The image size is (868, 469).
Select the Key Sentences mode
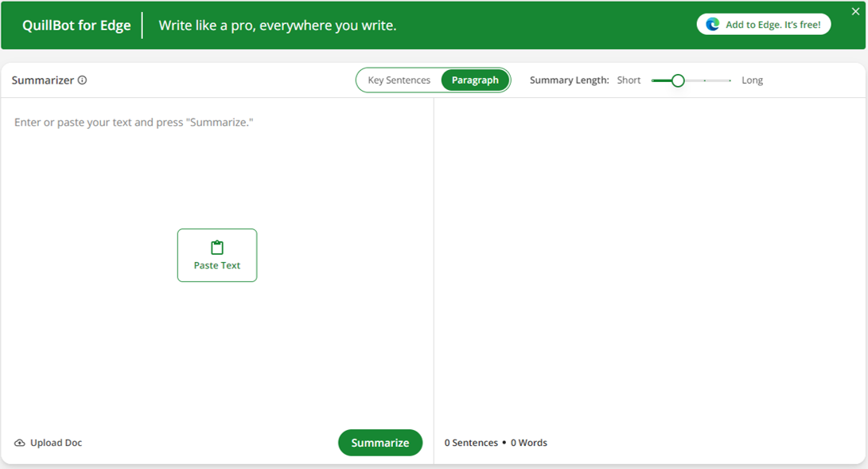(x=399, y=80)
